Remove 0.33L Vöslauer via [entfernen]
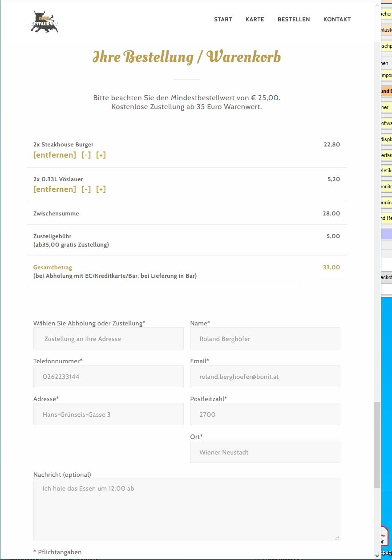Viewport: 392px width, 560px height. [55, 189]
